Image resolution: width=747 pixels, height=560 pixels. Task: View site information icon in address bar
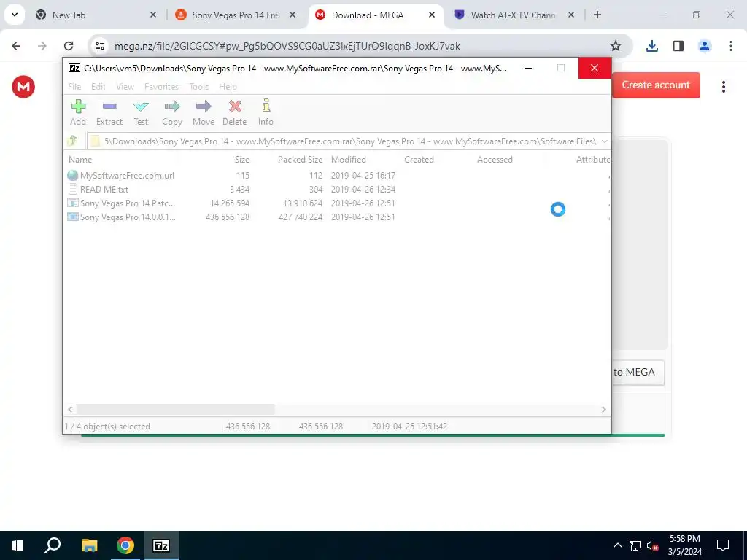(x=99, y=46)
